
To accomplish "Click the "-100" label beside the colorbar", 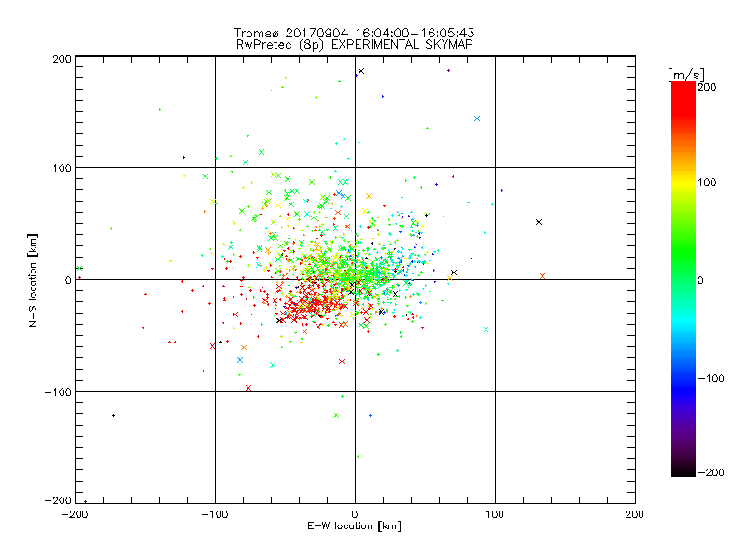I will (711, 378).
